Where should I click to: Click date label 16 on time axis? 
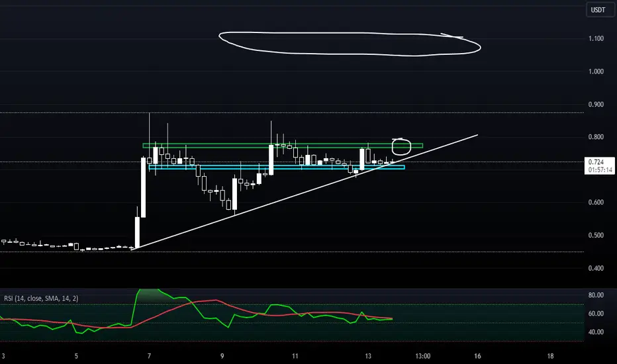pyautogui.click(x=477, y=356)
